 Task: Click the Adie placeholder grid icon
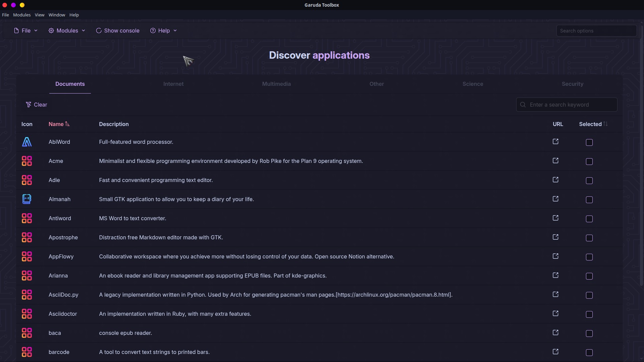[x=27, y=180]
